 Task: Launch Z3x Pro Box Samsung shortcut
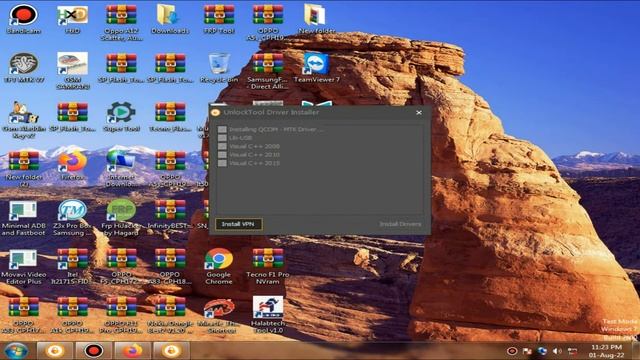click(x=72, y=218)
